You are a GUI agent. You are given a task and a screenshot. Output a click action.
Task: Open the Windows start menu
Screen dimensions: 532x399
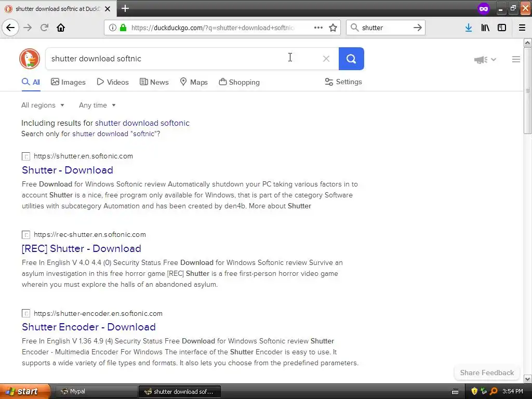pos(25,391)
